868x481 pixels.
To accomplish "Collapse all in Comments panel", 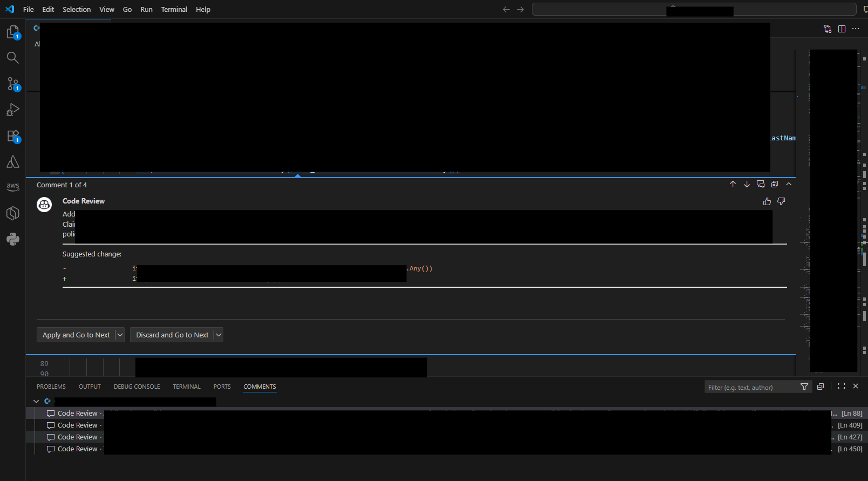I will pyautogui.click(x=821, y=387).
